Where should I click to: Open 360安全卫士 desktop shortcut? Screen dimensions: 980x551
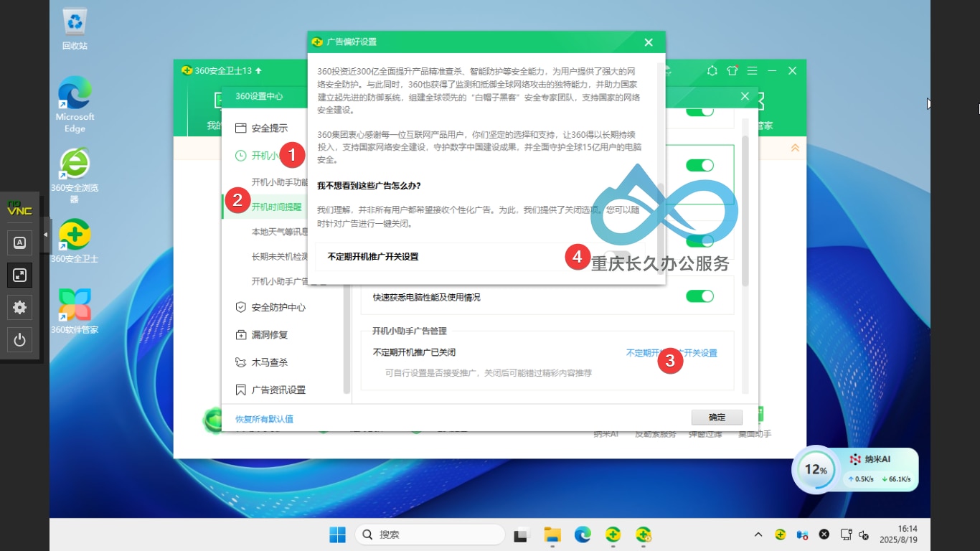pyautogui.click(x=75, y=241)
